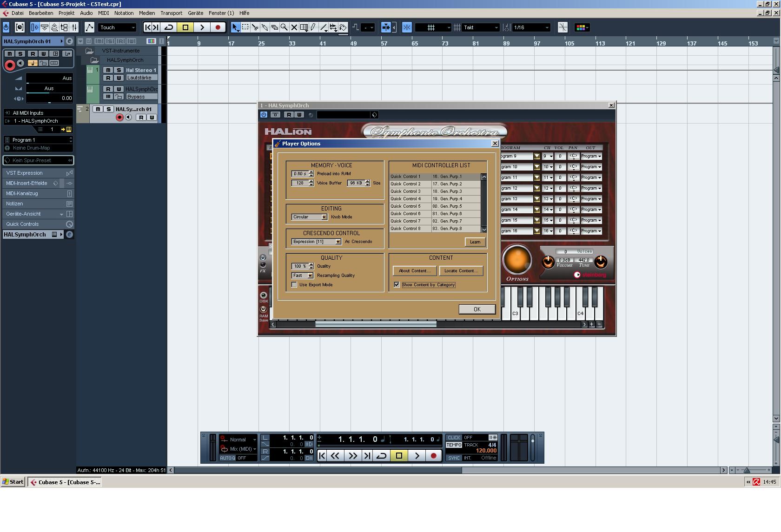Mute the Hal Stereo 1 track
781x532 pixels.
[108, 70]
